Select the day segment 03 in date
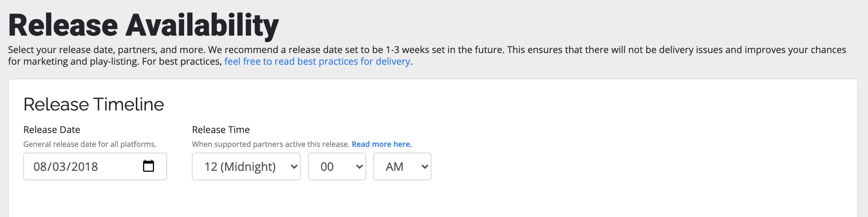Screen dimensions: 868x217 tap(59, 166)
